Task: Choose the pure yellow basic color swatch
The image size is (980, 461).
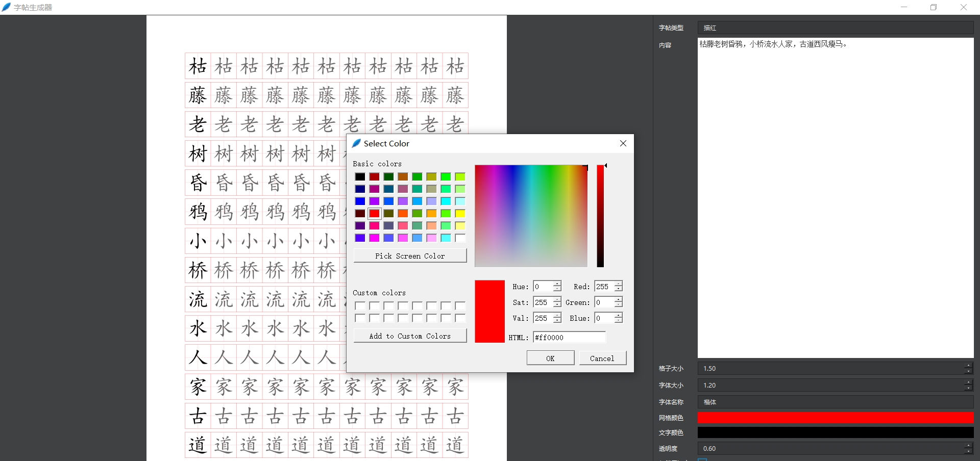Action: click(460, 214)
